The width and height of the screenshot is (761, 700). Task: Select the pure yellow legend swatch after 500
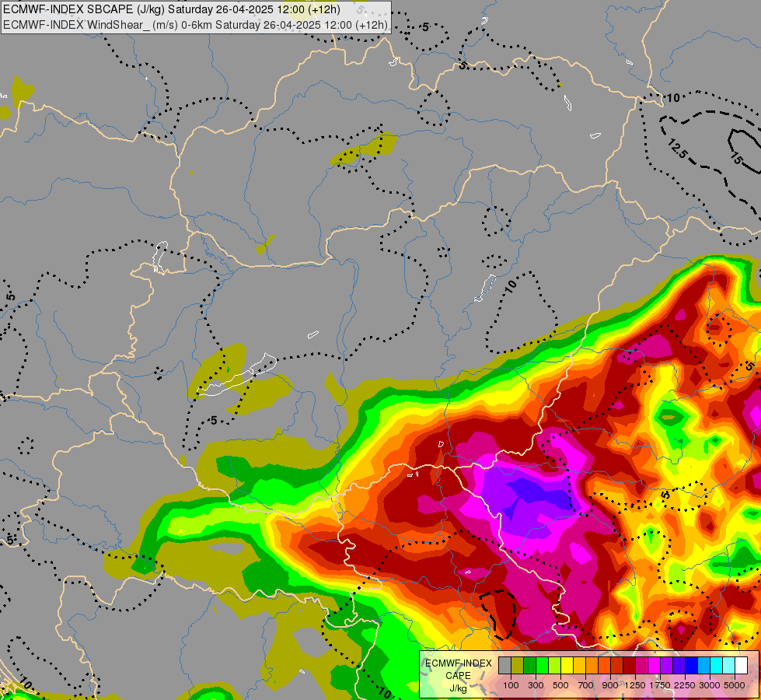pyautogui.click(x=567, y=666)
